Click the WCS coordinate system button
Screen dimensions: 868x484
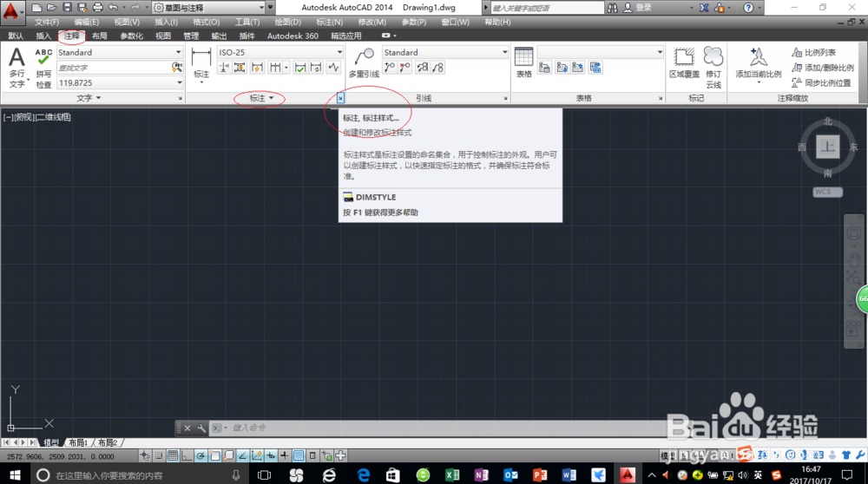click(x=827, y=192)
